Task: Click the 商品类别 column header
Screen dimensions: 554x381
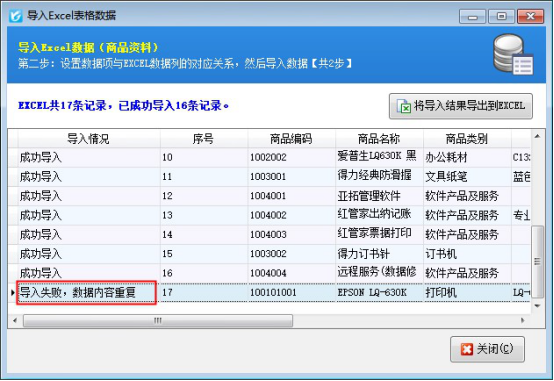Action: [467, 139]
